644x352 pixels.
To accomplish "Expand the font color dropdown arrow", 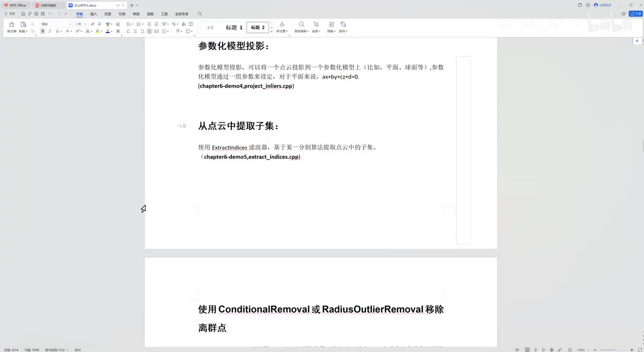I will [x=112, y=31].
